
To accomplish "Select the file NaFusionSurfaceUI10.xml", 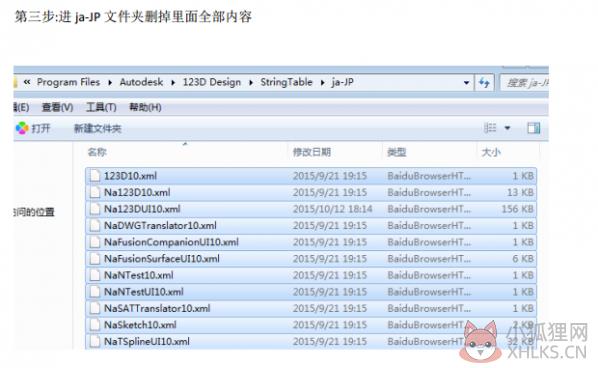I will [311, 259].
